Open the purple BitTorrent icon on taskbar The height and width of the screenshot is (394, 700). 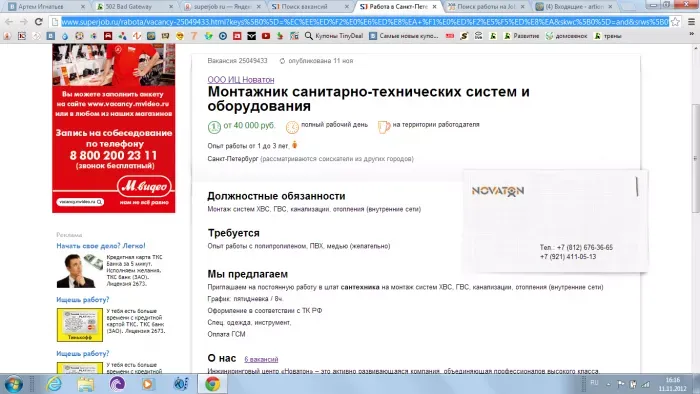(x=117, y=384)
